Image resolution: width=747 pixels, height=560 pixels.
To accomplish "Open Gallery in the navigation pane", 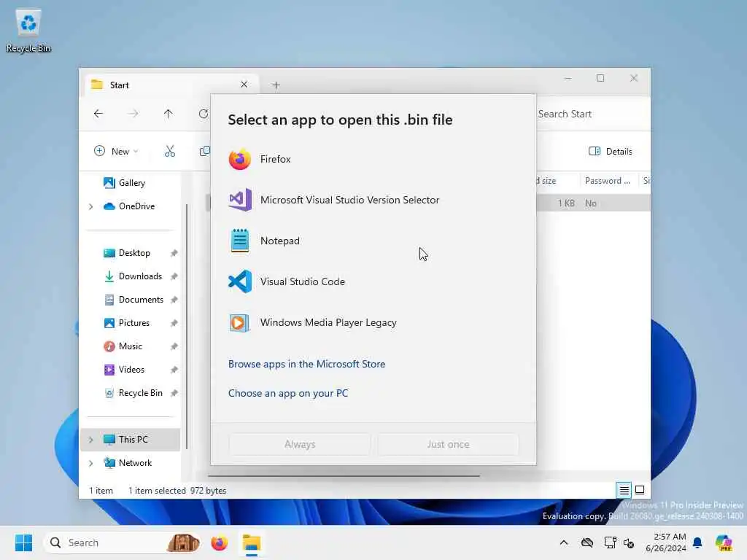I will [x=132, y=183].
